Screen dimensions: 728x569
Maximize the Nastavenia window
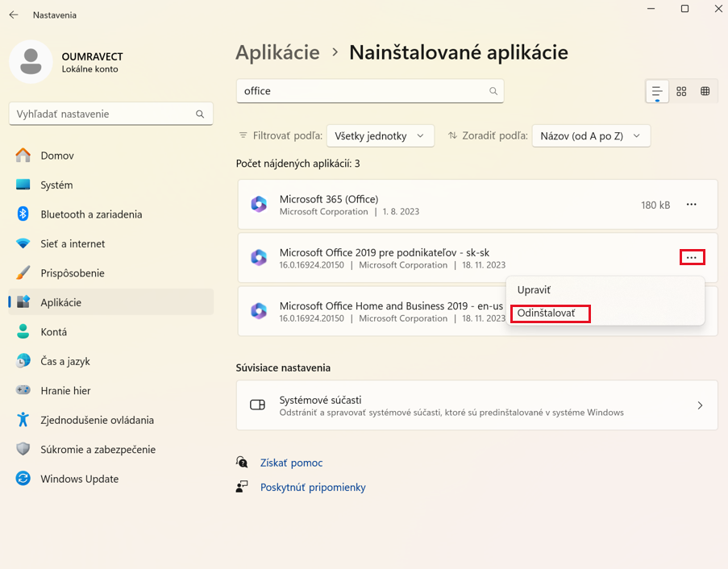[x=684, y=9]
